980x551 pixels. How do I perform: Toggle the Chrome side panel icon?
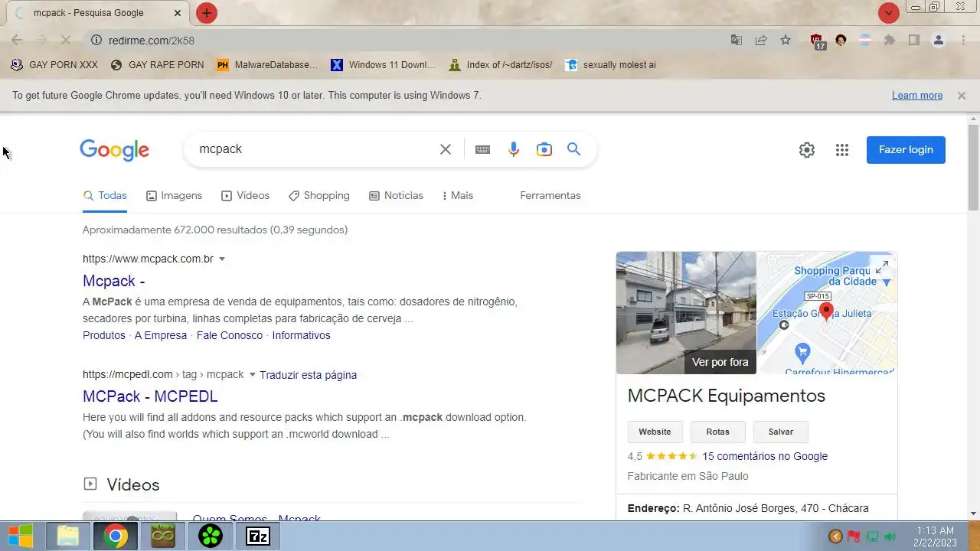pos(913,41)
